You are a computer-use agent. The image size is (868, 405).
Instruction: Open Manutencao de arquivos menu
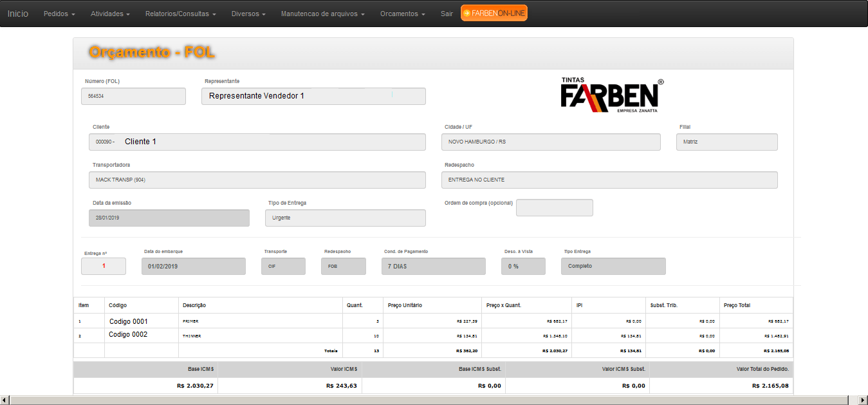(x=322, y=14)
